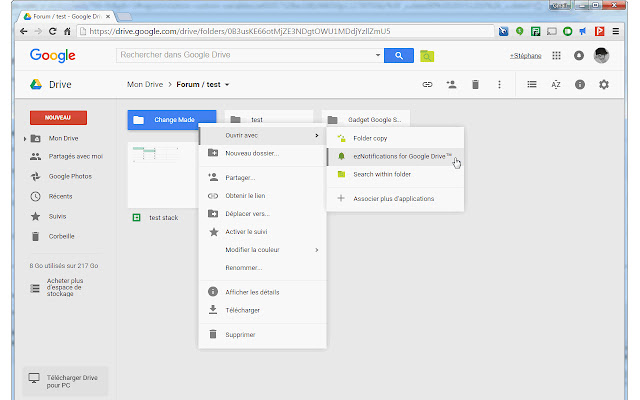Select the Change Made folder

pos(172,120)
